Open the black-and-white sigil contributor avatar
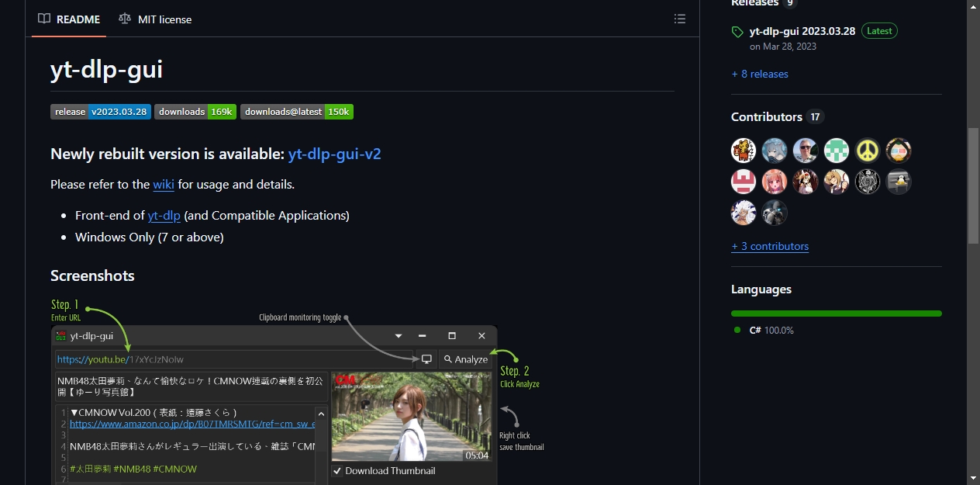 coord(868,182)
